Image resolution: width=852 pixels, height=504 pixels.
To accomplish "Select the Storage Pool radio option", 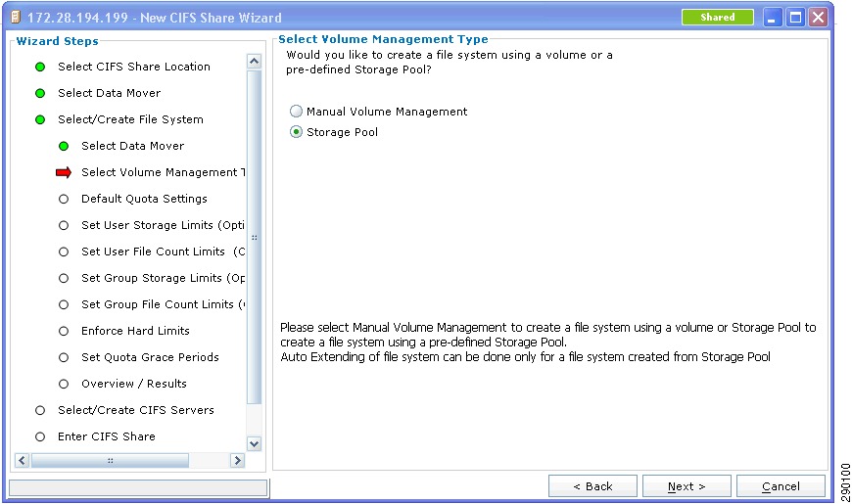I will [x=296, y=132].
